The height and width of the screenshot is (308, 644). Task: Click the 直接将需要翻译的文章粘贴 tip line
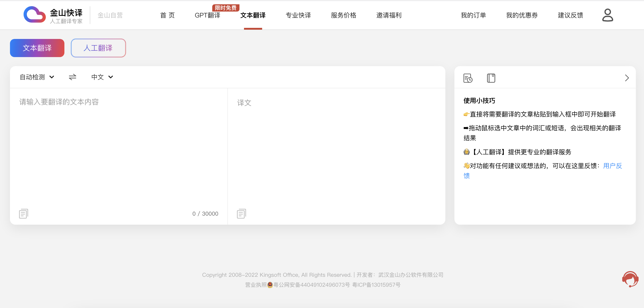[x=539, y=114]
